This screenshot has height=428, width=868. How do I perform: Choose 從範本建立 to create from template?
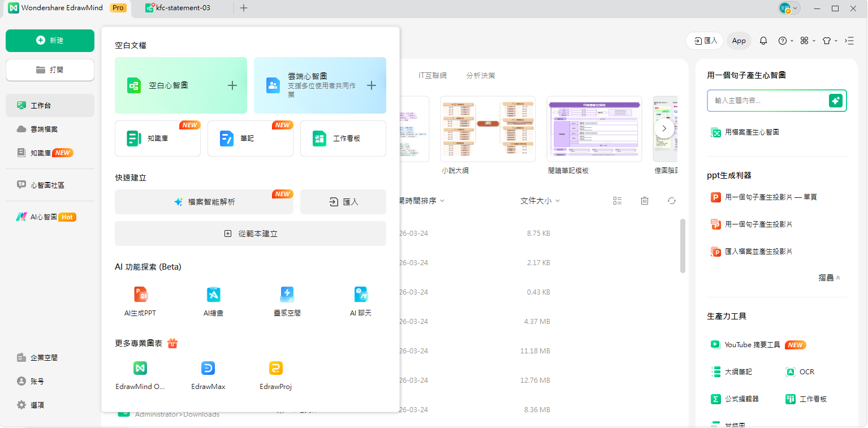[x=251, y=234]
